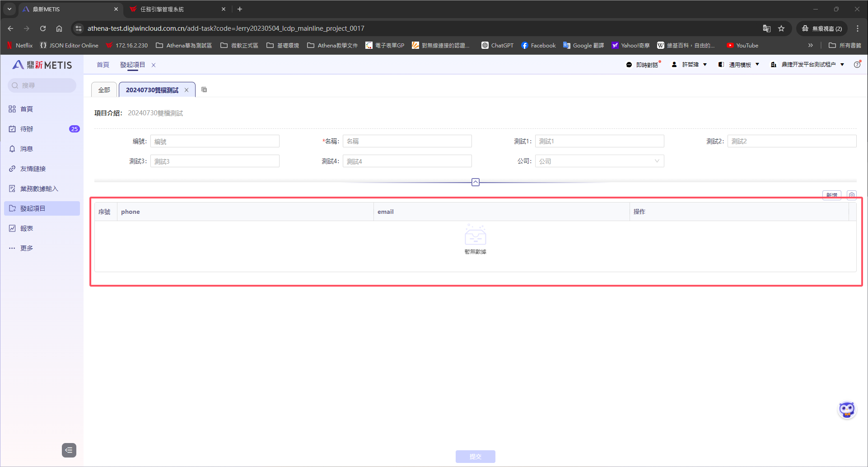This screenshot has height=467, width=868.
Task: Collapse the form section with center chevron
Action: (475, 182)
